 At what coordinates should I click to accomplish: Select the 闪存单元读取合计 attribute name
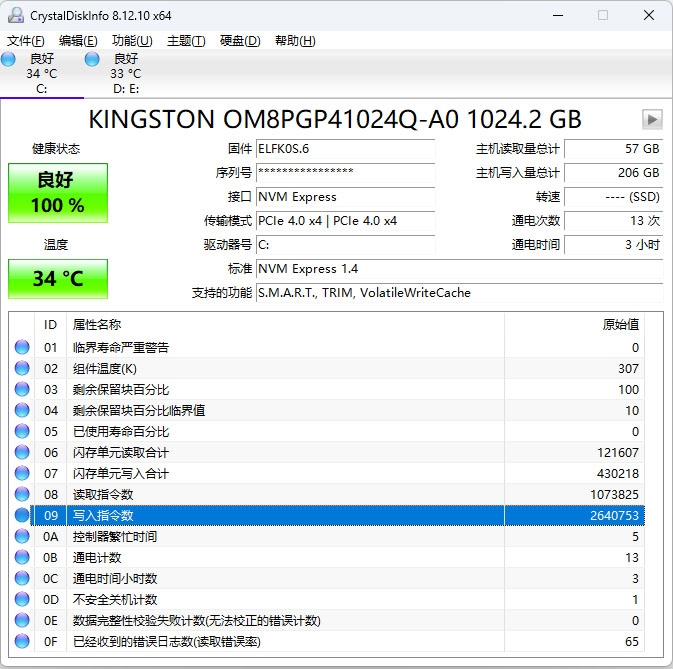(121, 453)
